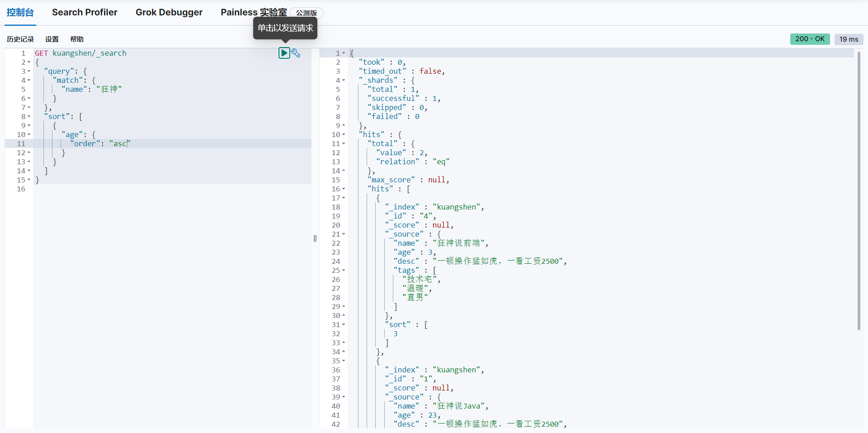Click the "温暖" tag value
This screenshot has height=433, width=868.
point(415,288)
